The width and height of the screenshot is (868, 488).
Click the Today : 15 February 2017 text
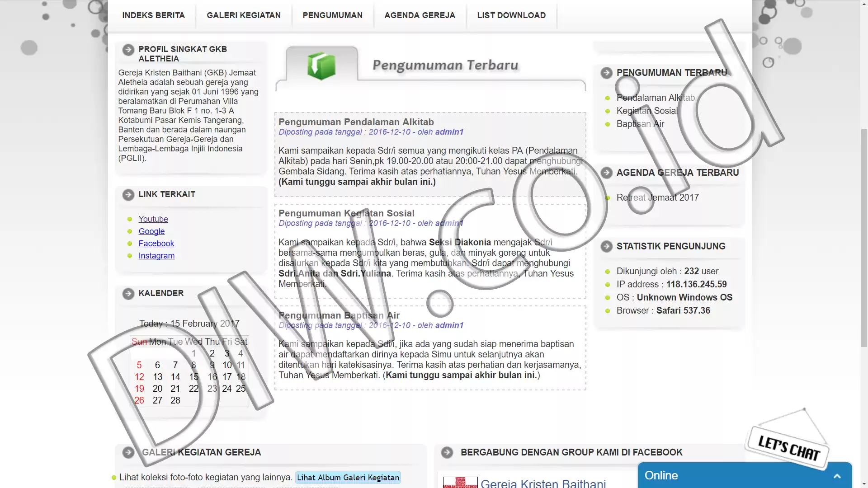click(x=189, y=324)
